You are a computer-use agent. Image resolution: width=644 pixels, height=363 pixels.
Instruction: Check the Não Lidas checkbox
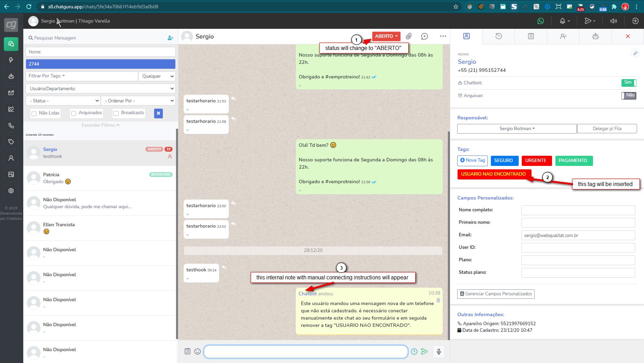point(34,113)
